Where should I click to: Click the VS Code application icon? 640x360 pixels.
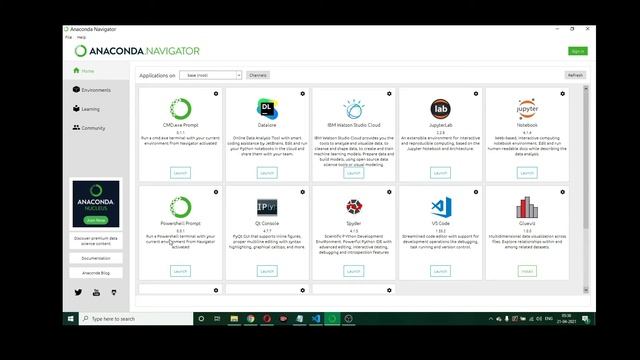pos(441,207)
